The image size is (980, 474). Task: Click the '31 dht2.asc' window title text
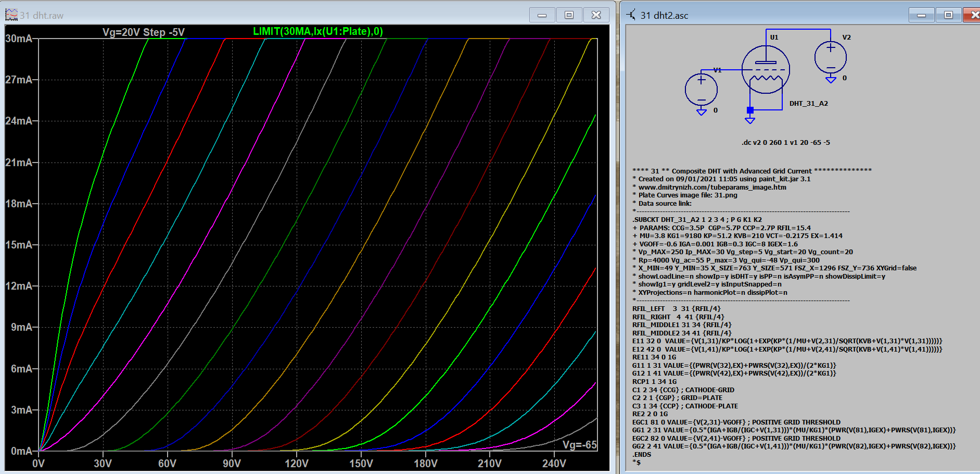pos(664,16)
